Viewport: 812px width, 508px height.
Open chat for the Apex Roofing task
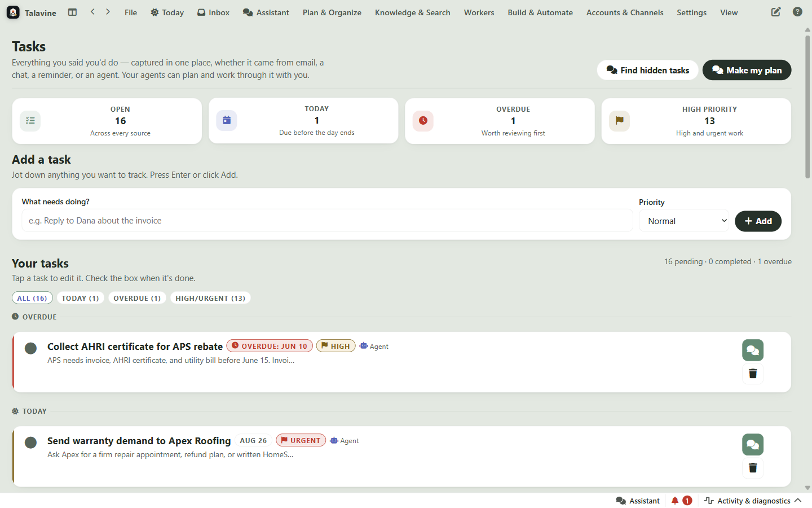click(753, 444)
